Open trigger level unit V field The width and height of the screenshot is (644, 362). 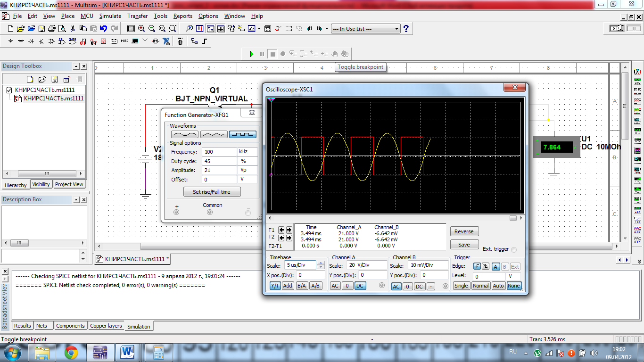513,277
